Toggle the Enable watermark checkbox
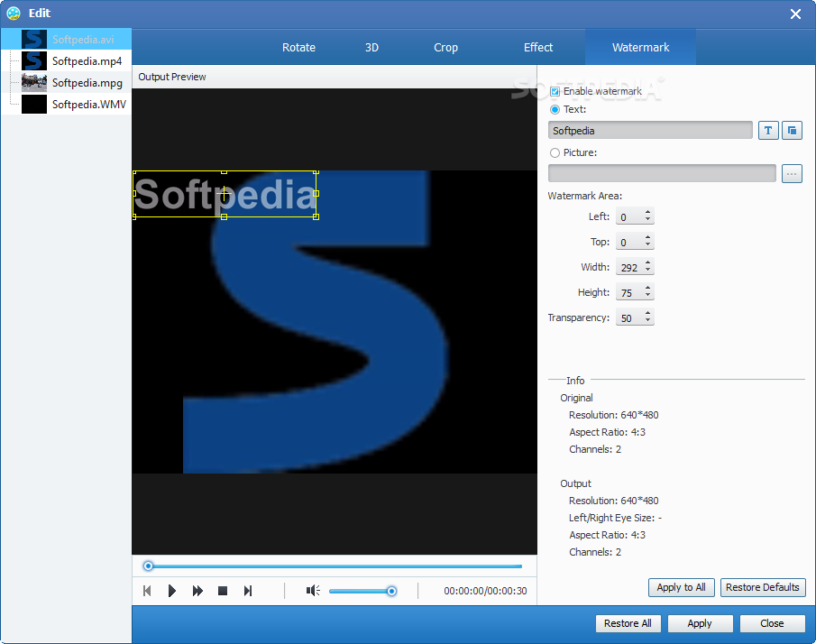This screenshot has height=644, width=816. [555, 92]
